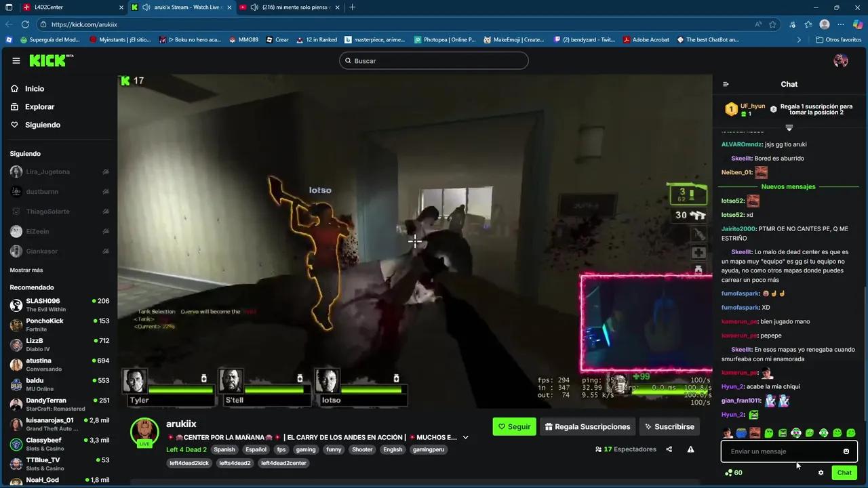This screenshot has height=488, width=868.
Task: Report stream using warning triangle icon
Action: click(690, 449)
